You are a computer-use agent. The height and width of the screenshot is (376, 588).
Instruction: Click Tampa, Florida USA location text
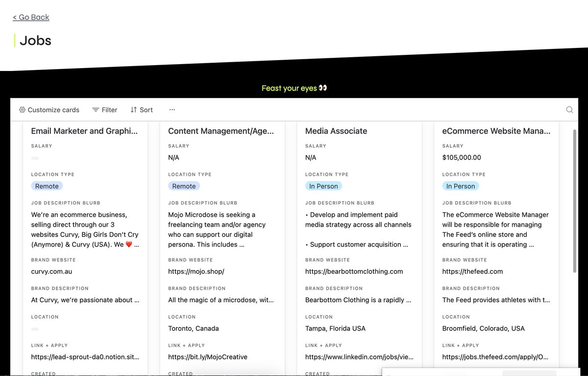pos(335,329)
